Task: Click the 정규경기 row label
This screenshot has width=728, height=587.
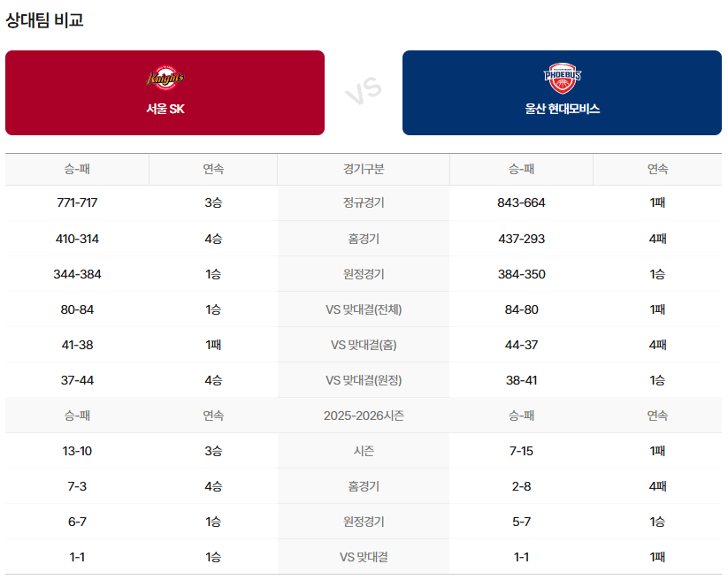Action: (x=364, y=202)
